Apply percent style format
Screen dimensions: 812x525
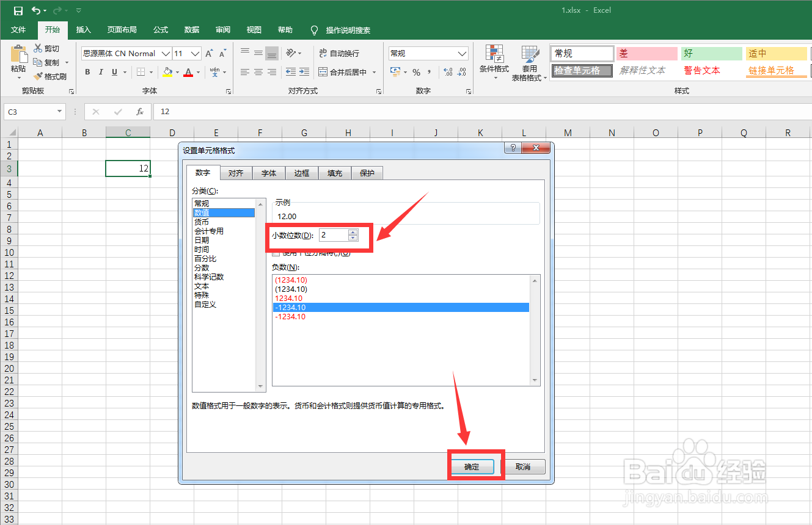(x=416, y=72)
